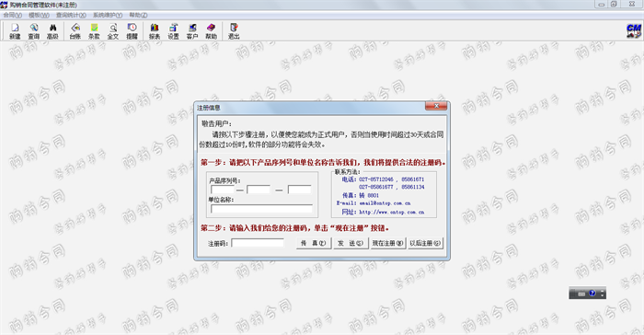
Task: Click the 提醒 (Reminder) clock icon
Action: pyautogui.click(x=132, y=30)
